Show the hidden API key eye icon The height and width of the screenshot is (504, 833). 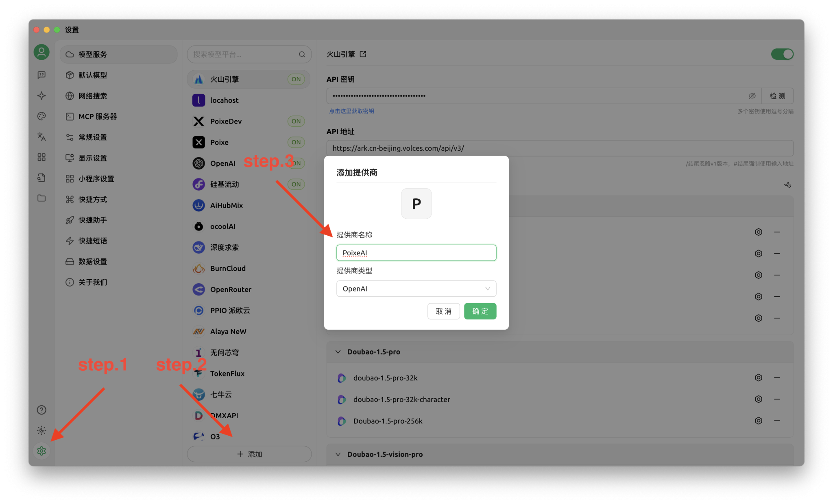[752, 96]
